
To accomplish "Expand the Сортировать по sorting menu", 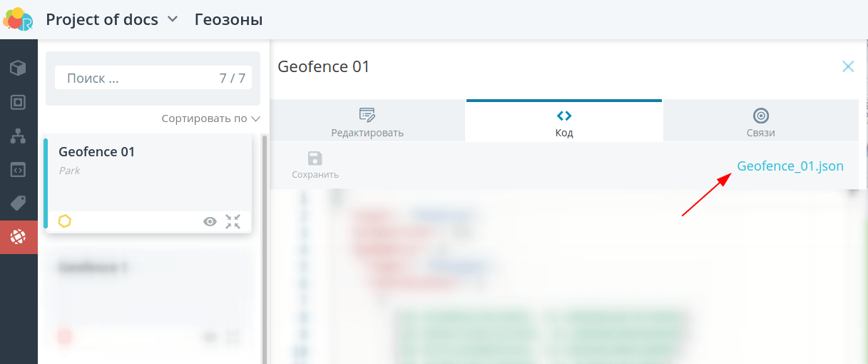I will [210, 118].
